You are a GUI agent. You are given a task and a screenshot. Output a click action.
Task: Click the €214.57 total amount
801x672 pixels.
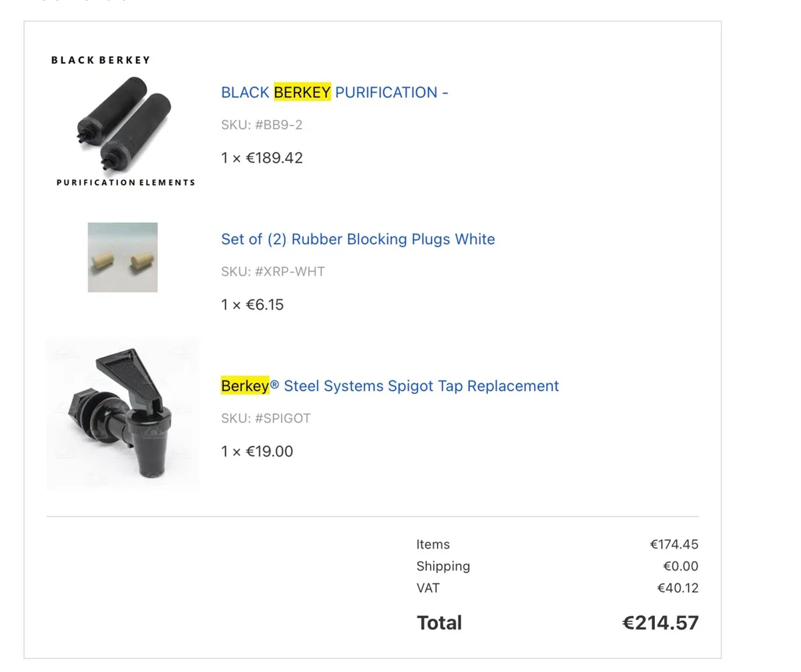[661, 623]
